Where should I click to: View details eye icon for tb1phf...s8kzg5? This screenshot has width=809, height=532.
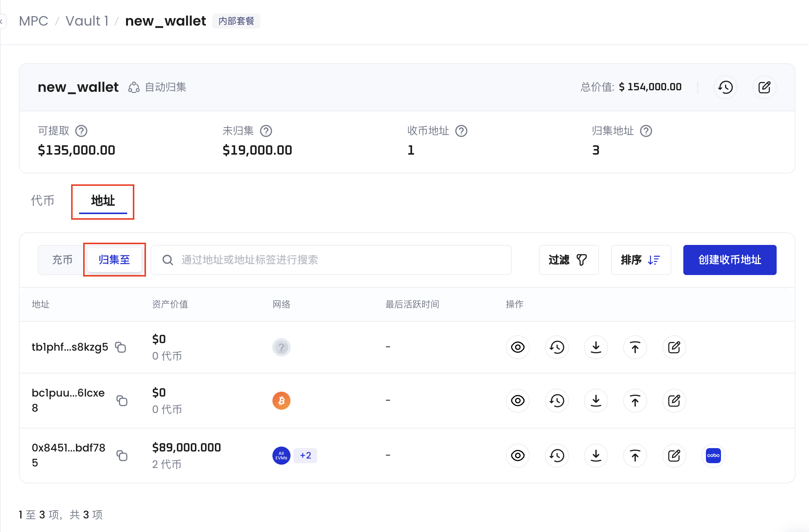[517, 347]
